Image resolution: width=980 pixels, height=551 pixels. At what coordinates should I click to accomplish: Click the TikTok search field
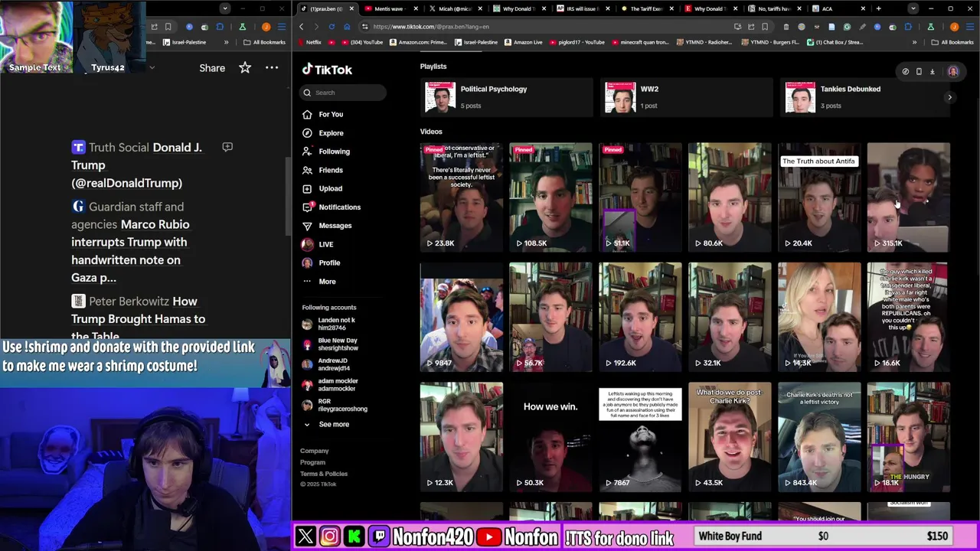point(343,93)
